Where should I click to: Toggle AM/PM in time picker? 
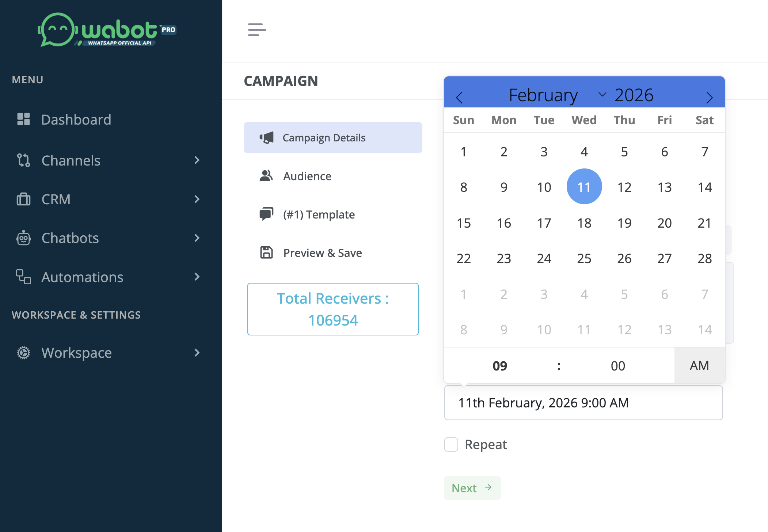click(x=699, y=366)
